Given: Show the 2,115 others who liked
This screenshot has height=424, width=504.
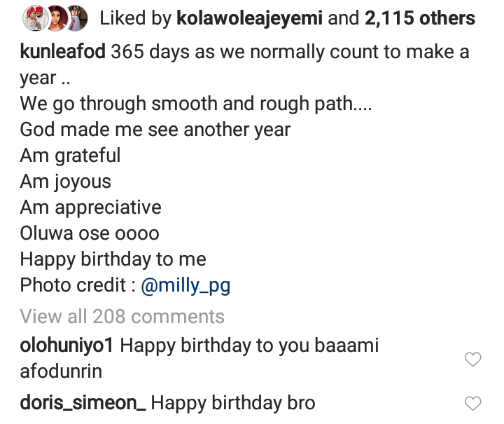Looking at the screenshot, I should coord(419,18).
